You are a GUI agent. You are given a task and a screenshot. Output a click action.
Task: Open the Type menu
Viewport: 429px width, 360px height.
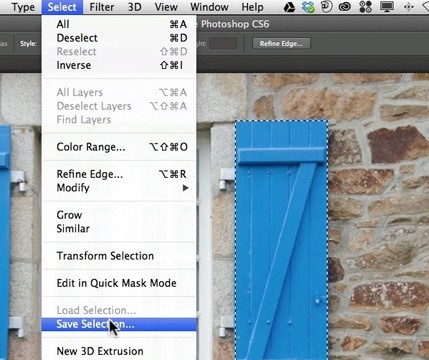click(x=23, y=7)
